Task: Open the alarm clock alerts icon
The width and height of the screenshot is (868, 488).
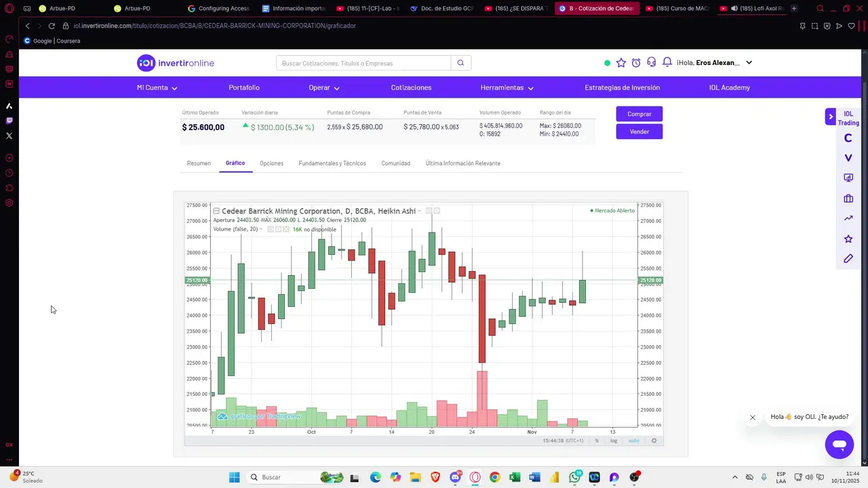Action: [636, 62]
